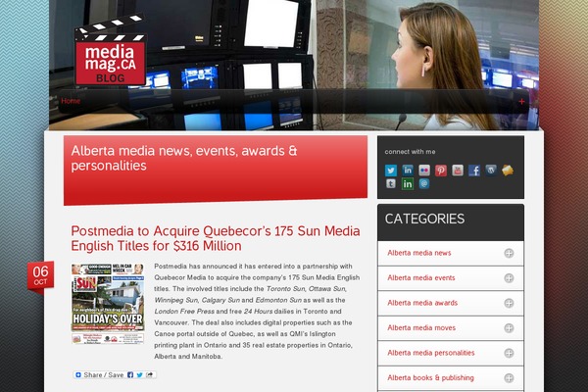This screenshot has height=392, width=588.
Task: Open the Alberta media personalities link
Action: click(x=431, y=353)
